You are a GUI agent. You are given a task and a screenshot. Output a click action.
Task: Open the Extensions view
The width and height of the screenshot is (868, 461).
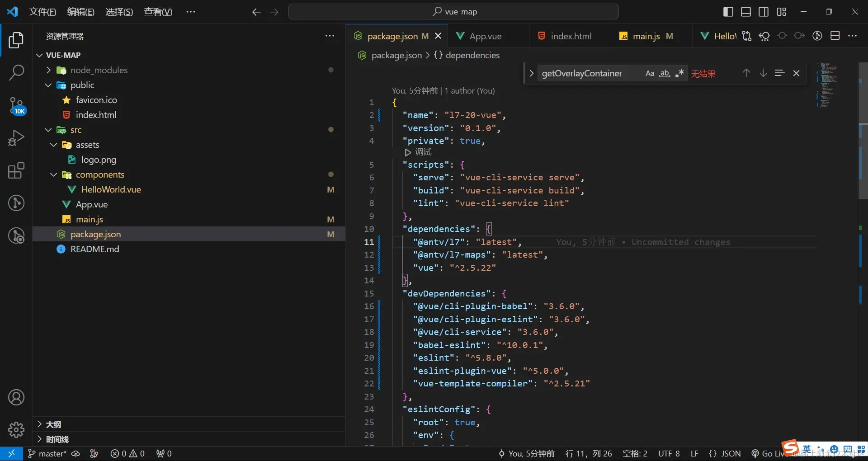[x=16, y=170]
